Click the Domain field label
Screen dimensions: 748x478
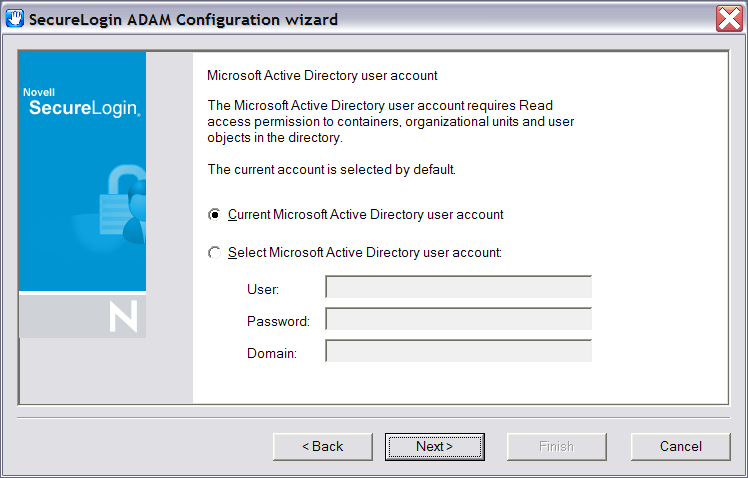pos(271,352)
